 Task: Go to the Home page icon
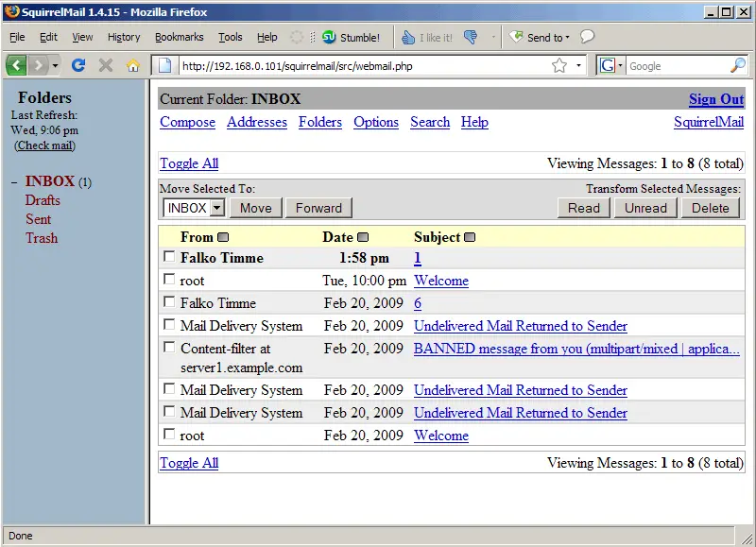coord(133,65)
